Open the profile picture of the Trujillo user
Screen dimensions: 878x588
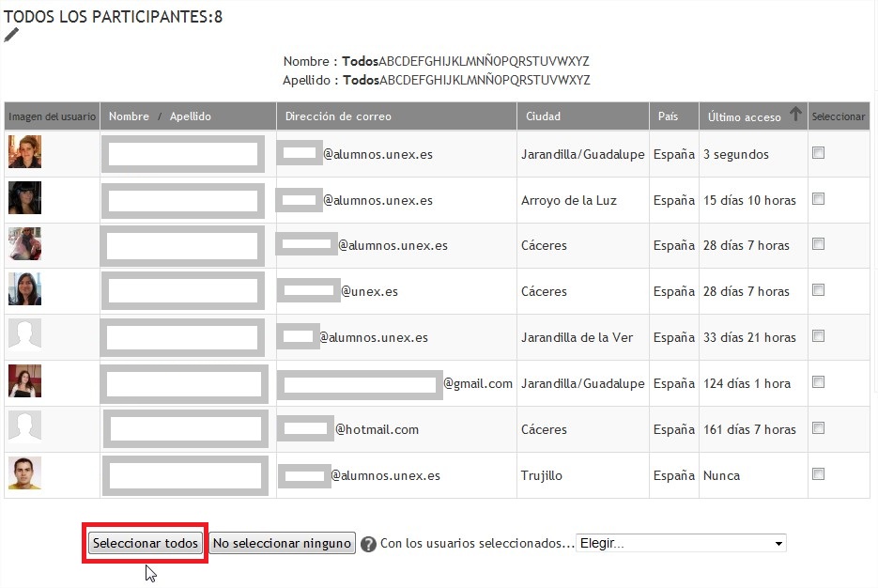click(24, 474)
